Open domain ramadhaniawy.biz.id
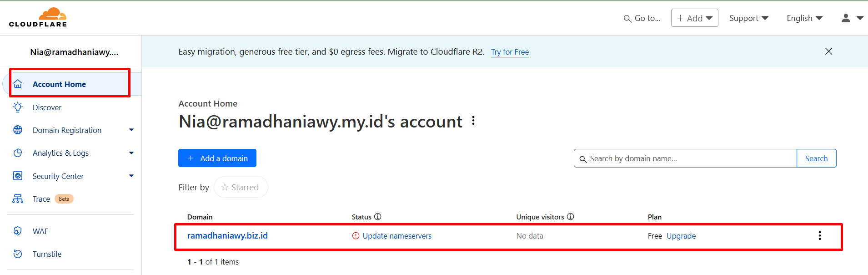The height and width of the screenshot is (275, 868). 227,236
